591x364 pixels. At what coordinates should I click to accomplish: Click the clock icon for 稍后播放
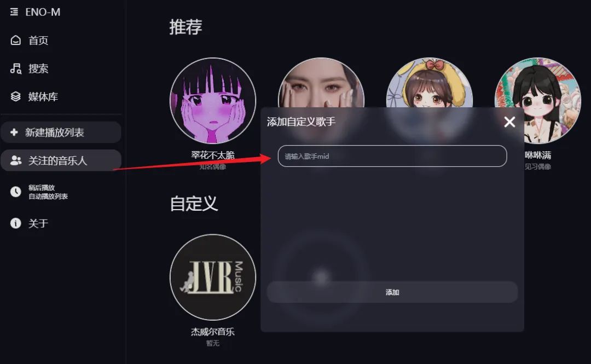pos(15,192)
